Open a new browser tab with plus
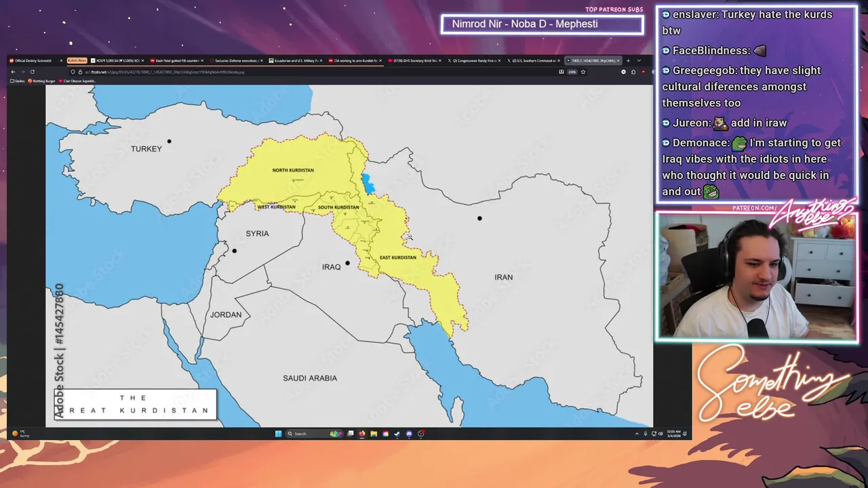The image size is (868, 488). pyautogui.click(x=628, y=60)
